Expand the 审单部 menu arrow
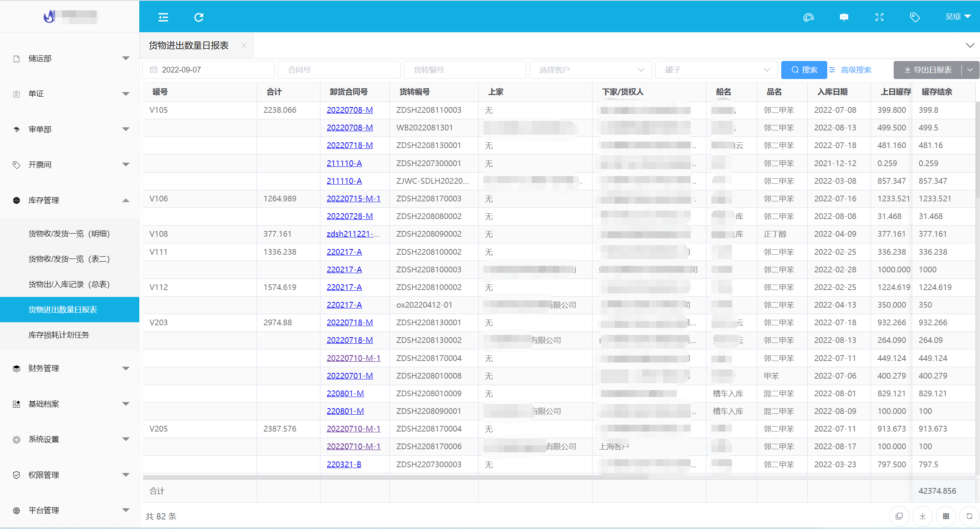This screenshot has width=980, height=529. [125, 129]
